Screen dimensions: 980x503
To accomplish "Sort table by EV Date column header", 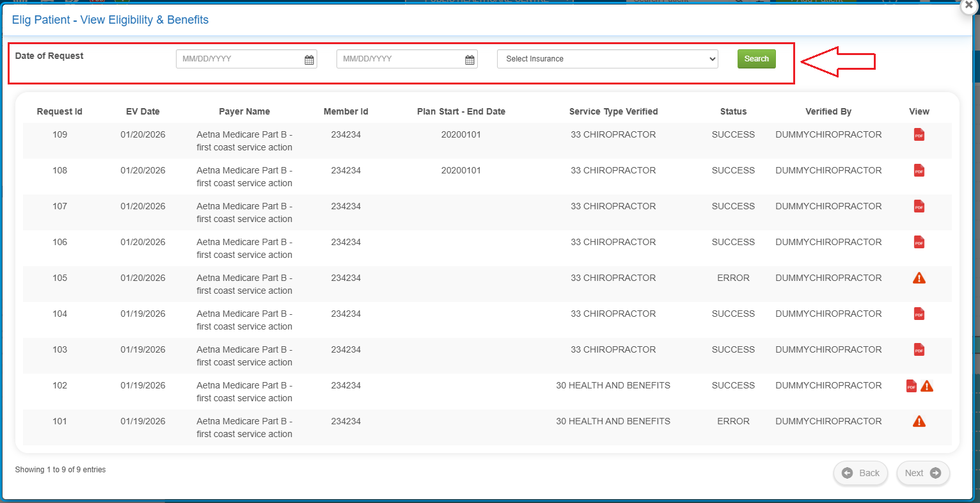I will click(x=143, y=111).
